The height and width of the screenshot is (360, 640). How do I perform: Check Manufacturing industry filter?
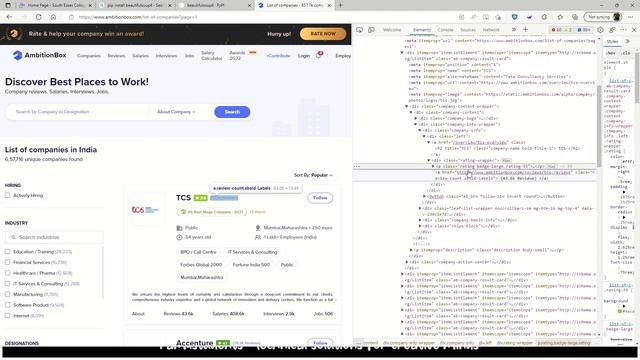[x=7, y=294]
